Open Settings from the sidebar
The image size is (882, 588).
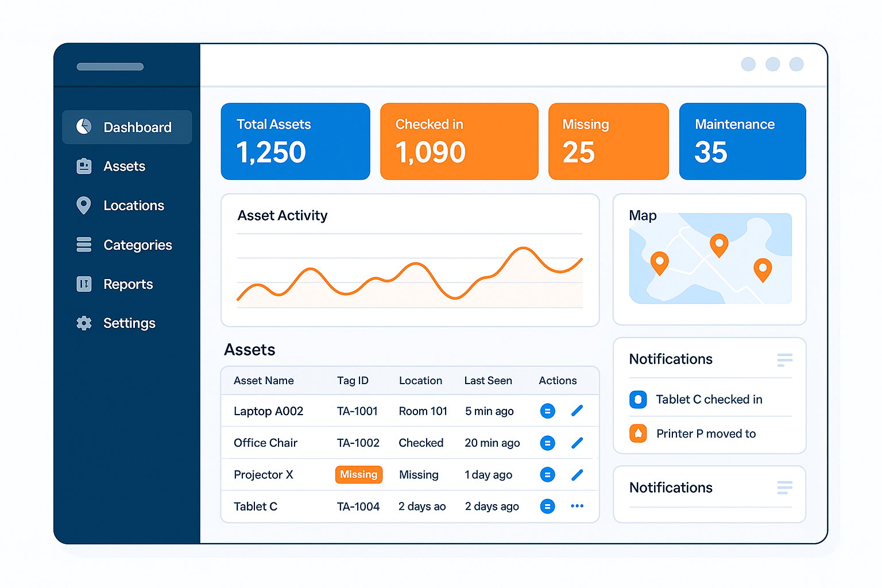click(129, 323)
